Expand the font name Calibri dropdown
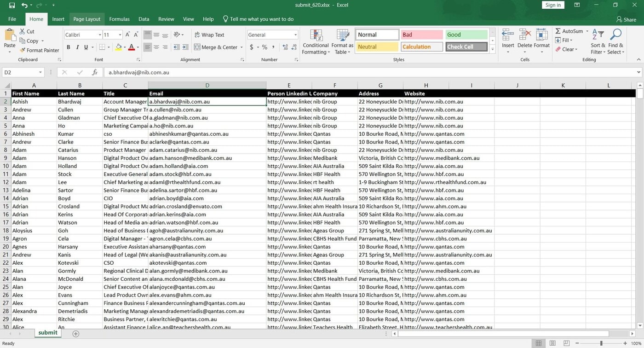The image size is (644, 348). (x=100, y=35)
